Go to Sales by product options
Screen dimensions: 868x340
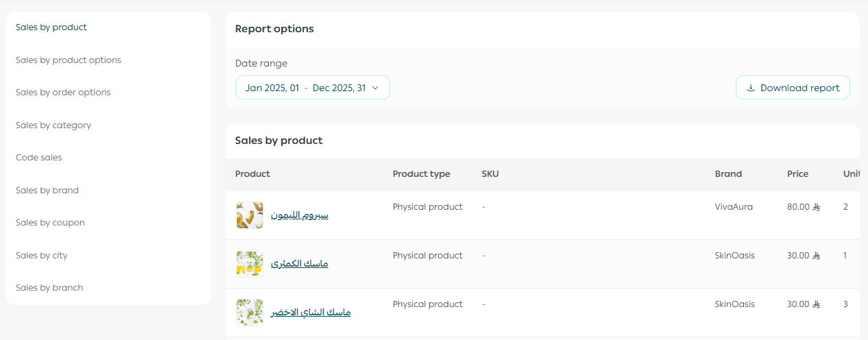(68, 60)
